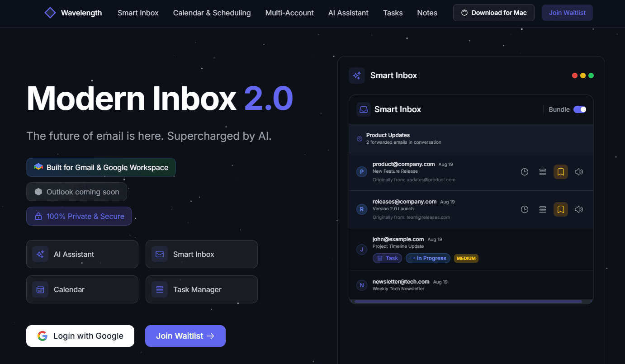Click the N avatar for newsletter@tech.com
The height and width of the screenshot is (364, 625).
click(x=361, y=285)
